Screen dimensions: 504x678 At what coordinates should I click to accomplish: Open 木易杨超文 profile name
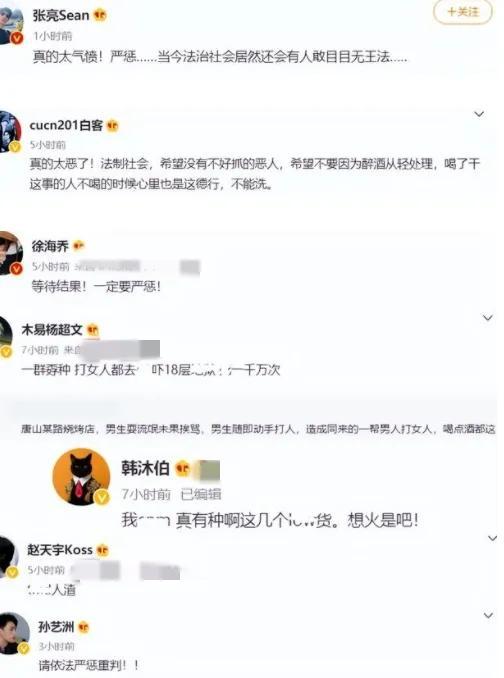pos(52,330)
